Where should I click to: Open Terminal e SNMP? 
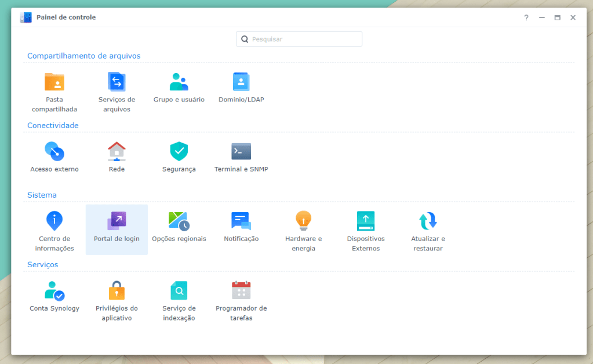click(241, 152)
